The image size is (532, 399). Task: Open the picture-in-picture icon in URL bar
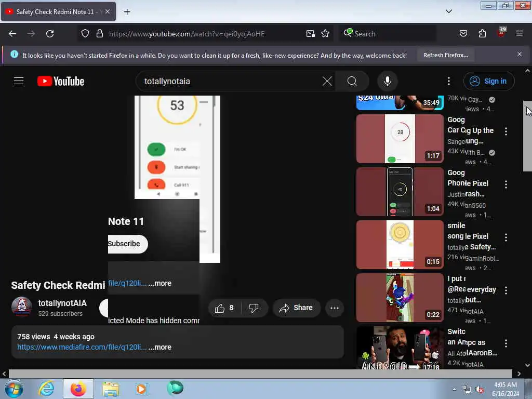click(x=310, y=34)
